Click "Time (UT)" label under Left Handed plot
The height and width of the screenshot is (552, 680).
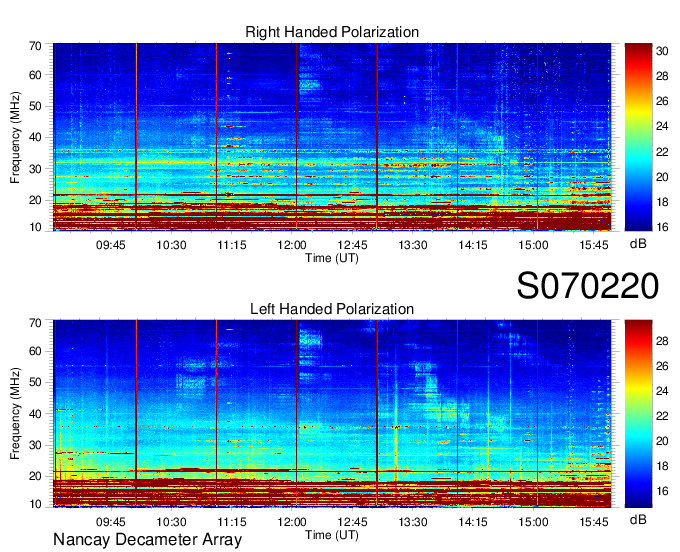pyautogui.click(x=332, y=535)
